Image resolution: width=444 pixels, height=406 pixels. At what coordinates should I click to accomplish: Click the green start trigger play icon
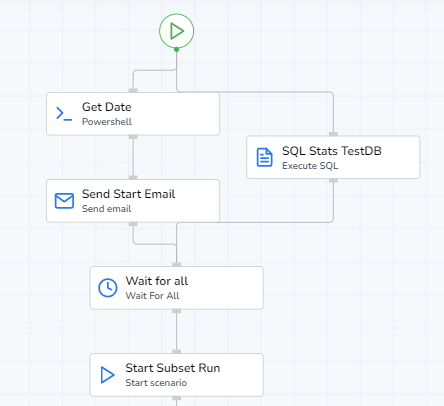point(176,31)
